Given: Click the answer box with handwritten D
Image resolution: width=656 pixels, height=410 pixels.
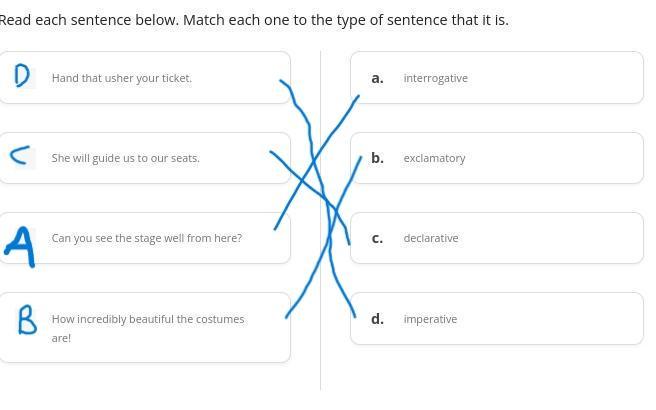Looking at the screenshot, I should coord(23,77).
